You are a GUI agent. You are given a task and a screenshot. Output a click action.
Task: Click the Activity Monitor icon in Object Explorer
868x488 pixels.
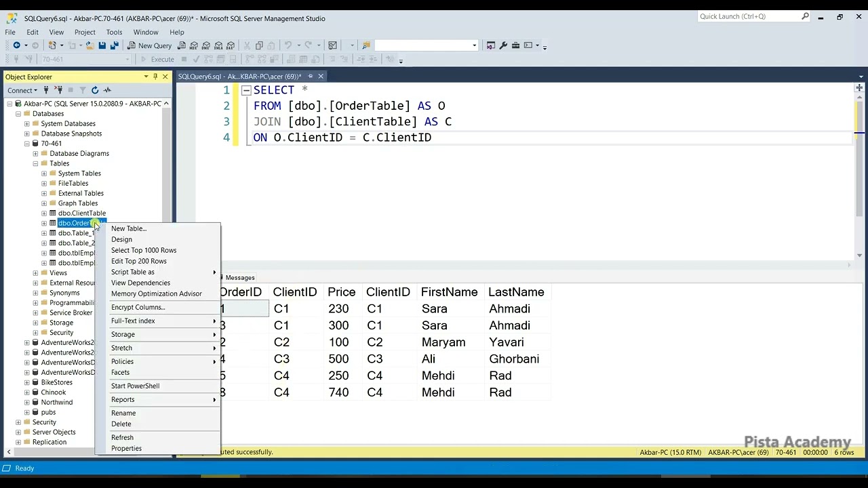pos(107,90)
